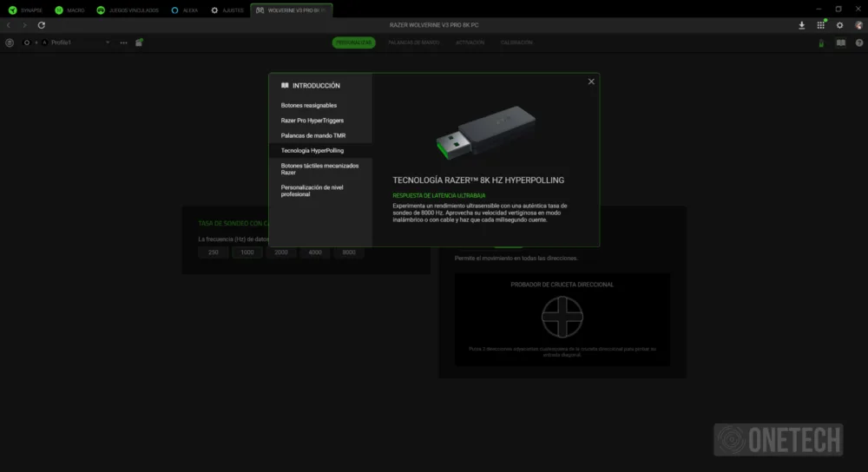Check the battery status icon

coord(821,43)
